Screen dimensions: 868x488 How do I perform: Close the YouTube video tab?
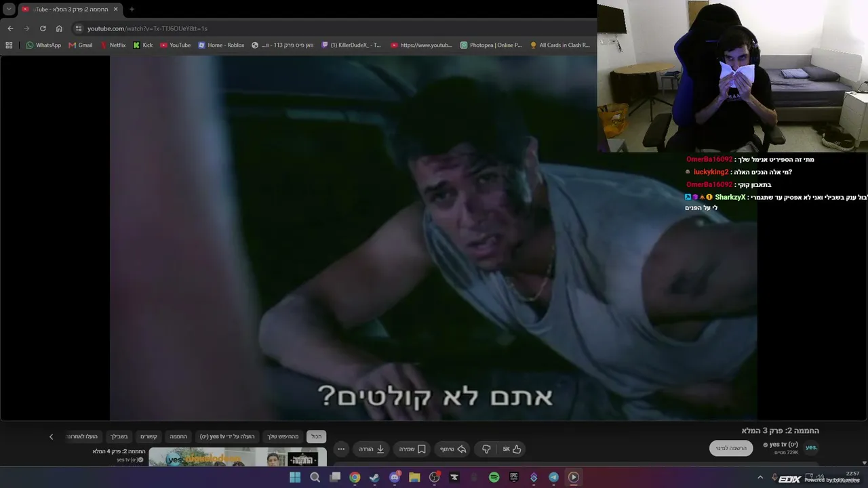click(x=117, y=9)
